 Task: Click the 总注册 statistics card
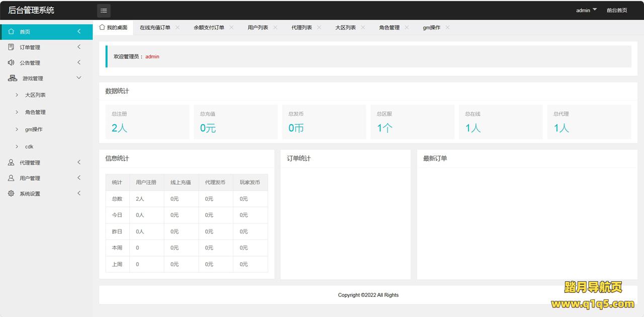[147, 122]
